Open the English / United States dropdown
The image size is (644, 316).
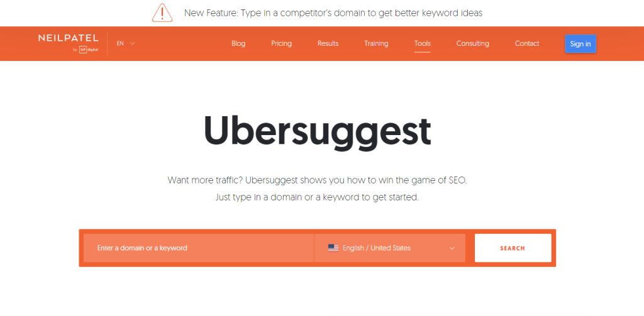390,248
